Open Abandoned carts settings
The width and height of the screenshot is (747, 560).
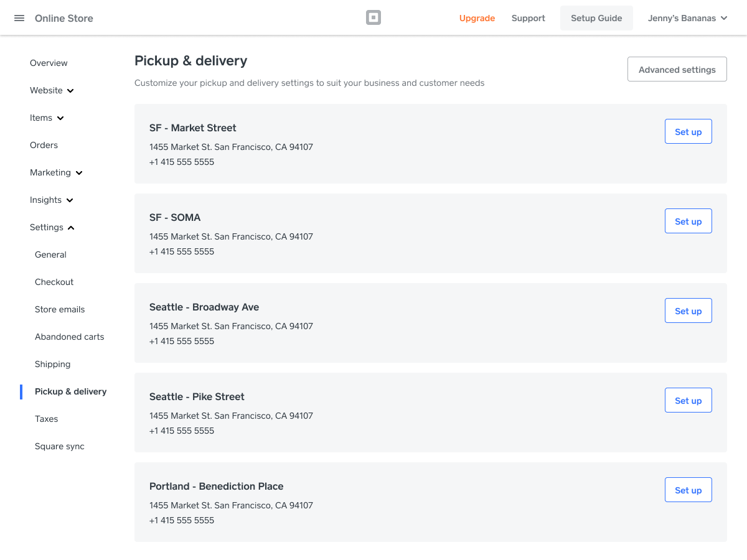[70, 337]
